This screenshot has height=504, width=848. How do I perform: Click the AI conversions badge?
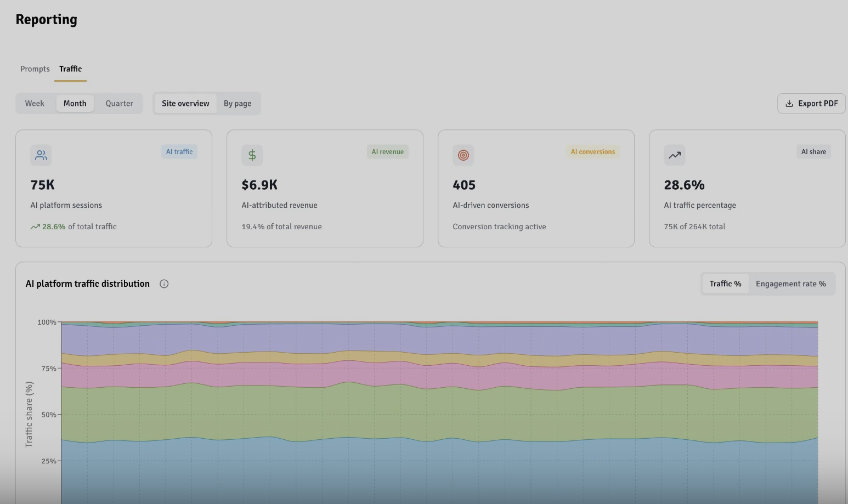tap(593, 152)
